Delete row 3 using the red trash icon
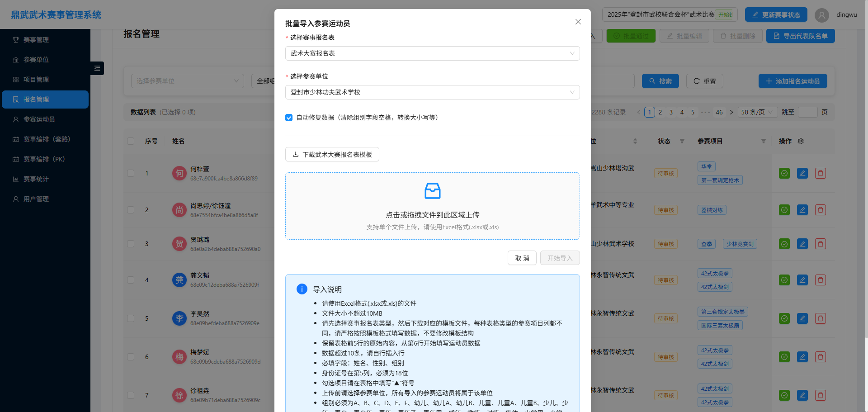This screenshot has width=868, height=412. (821, 244)
